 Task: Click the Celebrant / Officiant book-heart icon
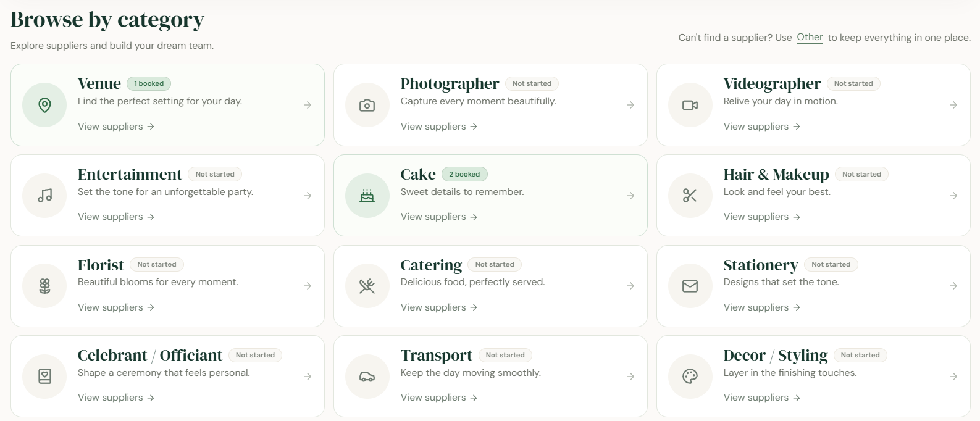coord(44,377)
